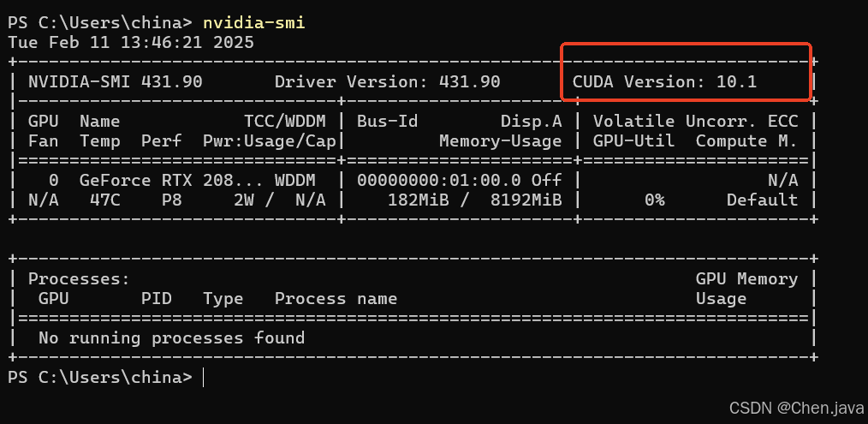The width and height of the screenshot is (868, 424).
Task: Click the Off display-active value
Action: pyautogui.click(x=546, y=180)
